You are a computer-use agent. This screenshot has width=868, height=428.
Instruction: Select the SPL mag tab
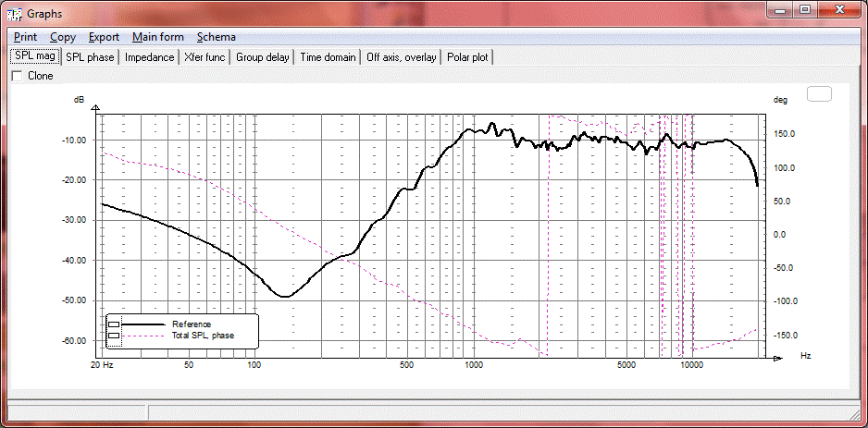click(35, 55)
